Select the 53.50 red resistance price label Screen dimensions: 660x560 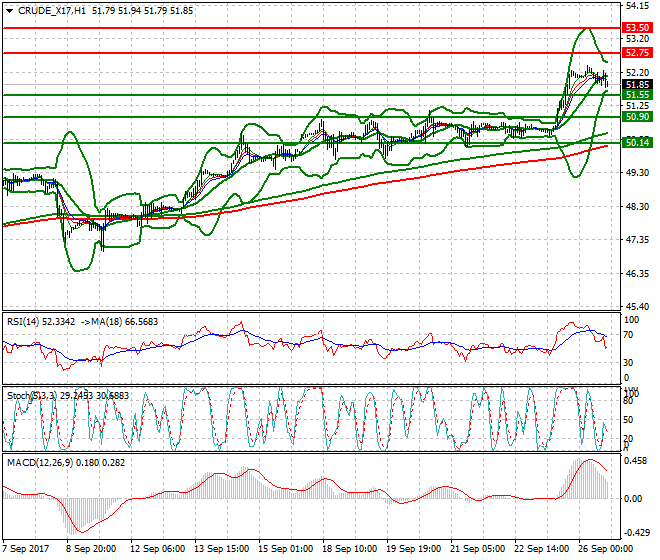(637, 28)
